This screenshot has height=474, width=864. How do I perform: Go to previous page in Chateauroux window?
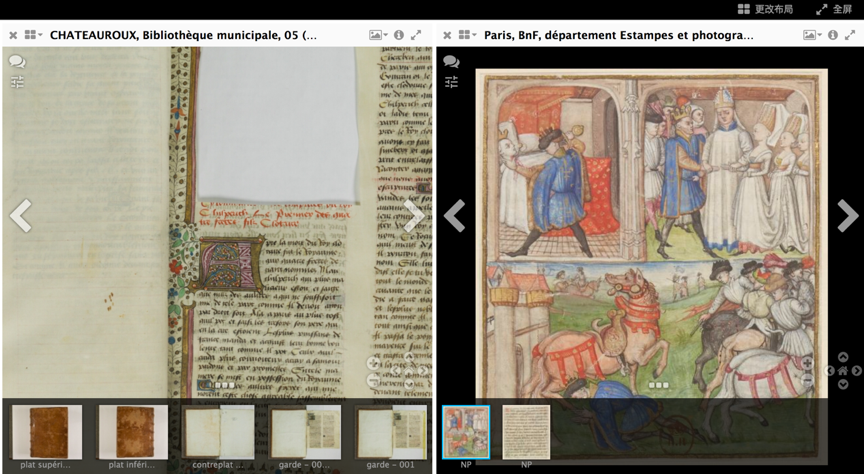click(x=21, y=216)
